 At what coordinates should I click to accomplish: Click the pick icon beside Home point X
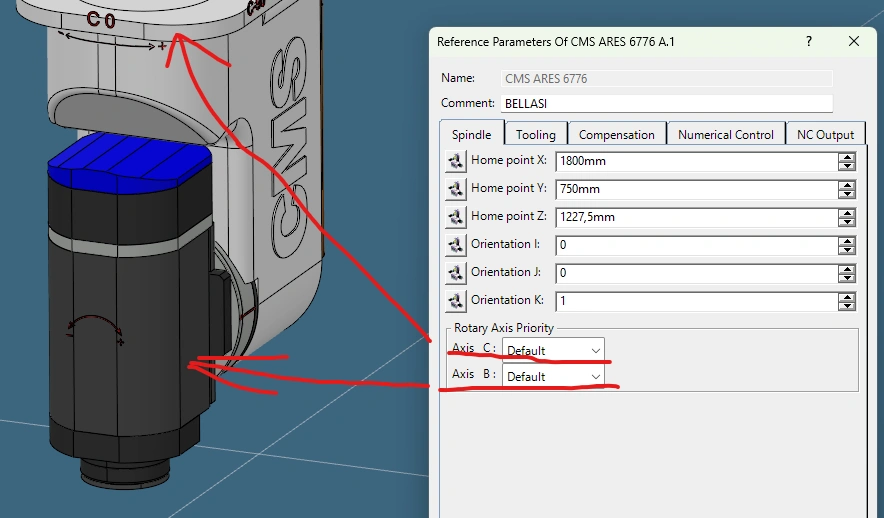point(456,161)
